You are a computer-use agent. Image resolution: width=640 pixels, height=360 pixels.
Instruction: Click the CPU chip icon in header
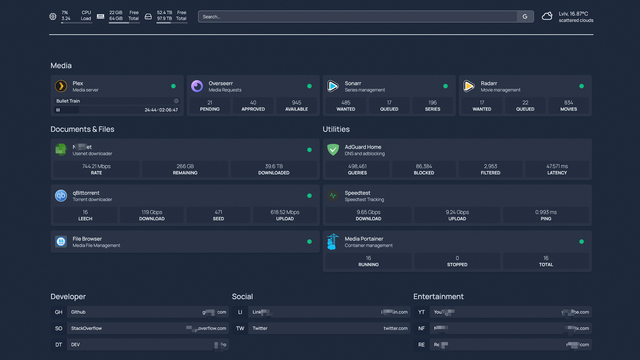pos(53,16)
